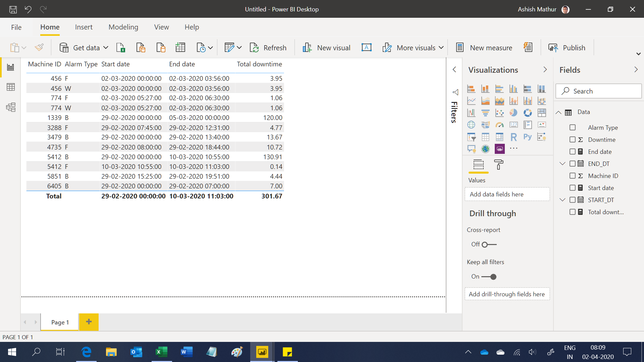Get more visuals via ellipsis
This screenshot has height=362, width=644.
[514, 148]
